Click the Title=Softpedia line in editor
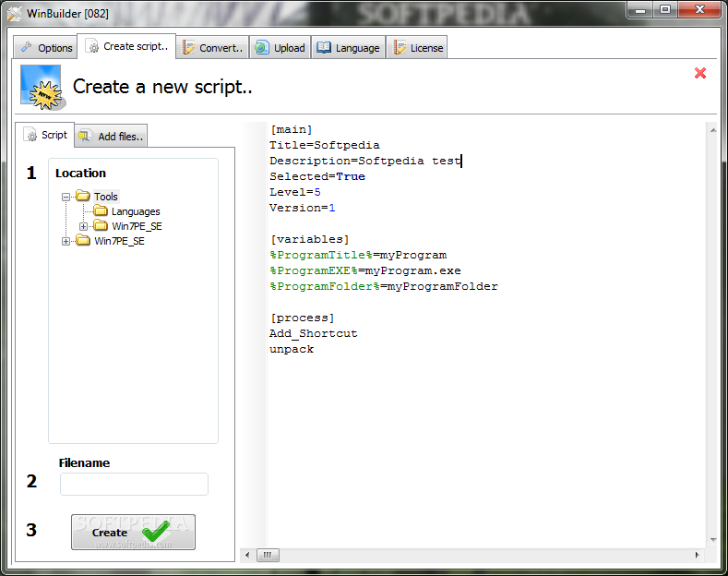The width and height of the screenshot is (728, 576). point(324,145)
